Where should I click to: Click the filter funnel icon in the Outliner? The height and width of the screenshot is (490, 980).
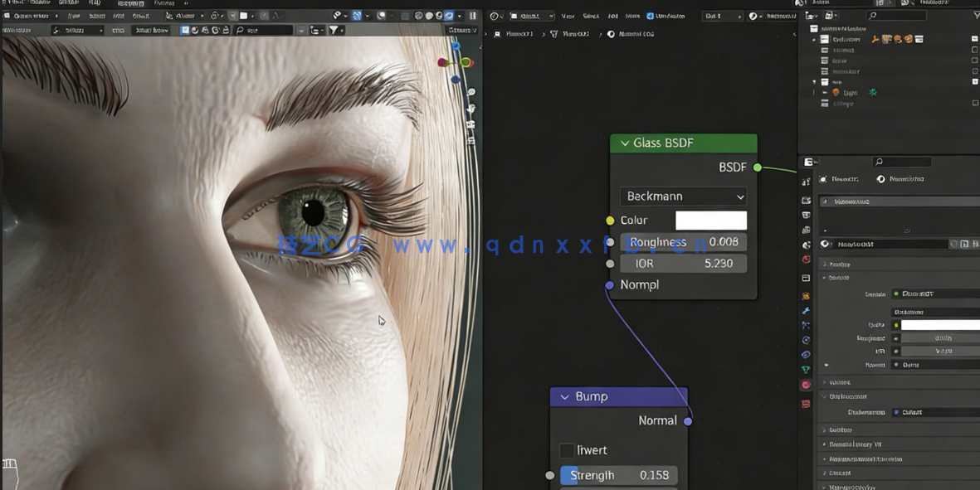(x=976, y=14)
